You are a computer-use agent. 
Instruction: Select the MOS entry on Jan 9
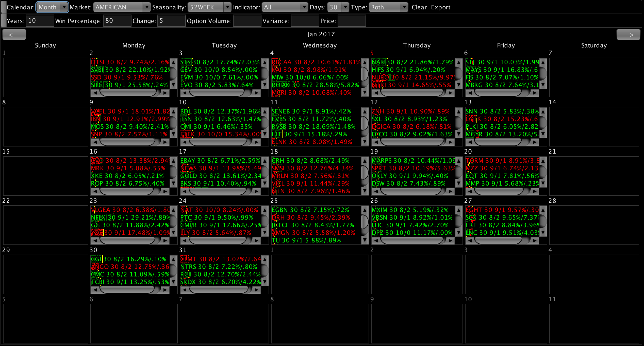tap(130, 127)
